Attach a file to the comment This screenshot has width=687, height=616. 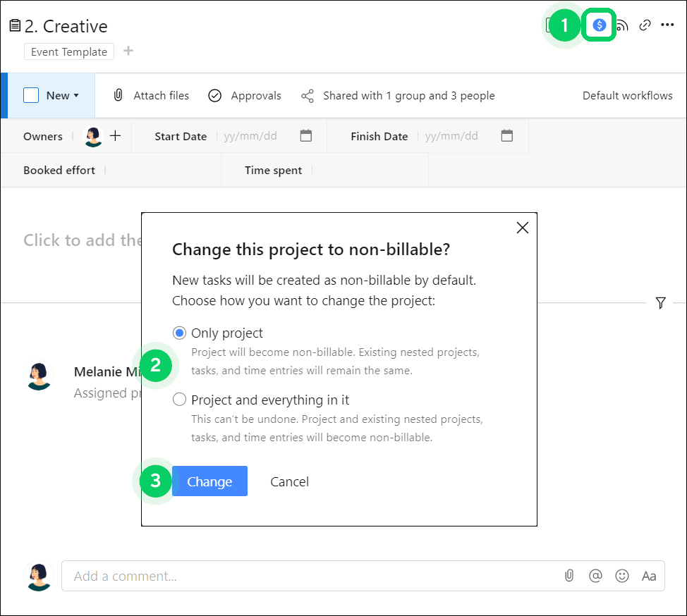click(x=569, y=576)
